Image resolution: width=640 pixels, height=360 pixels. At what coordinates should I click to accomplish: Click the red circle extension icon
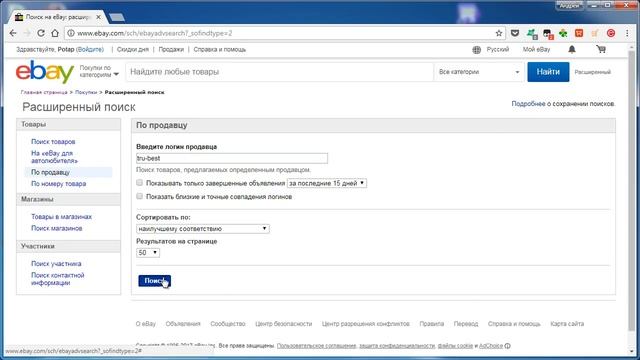(611, 33)
